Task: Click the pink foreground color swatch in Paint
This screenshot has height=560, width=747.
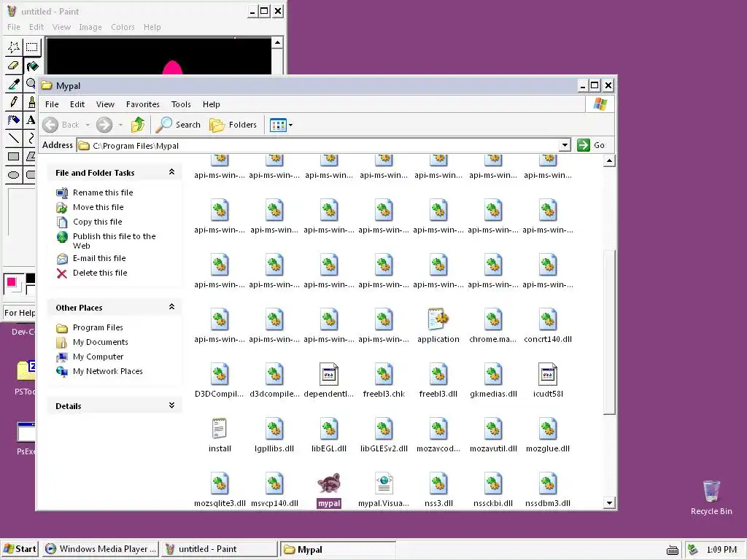Action: pyautogui.click(x=12, y=282)
